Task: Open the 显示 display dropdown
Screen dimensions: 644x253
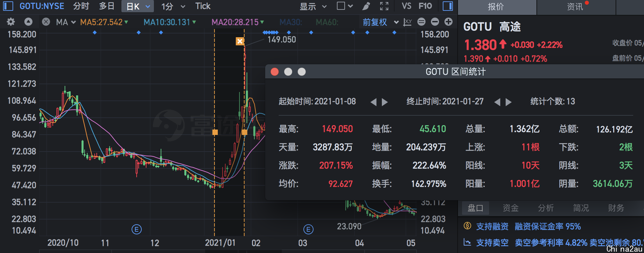Action: pos(313,6)
